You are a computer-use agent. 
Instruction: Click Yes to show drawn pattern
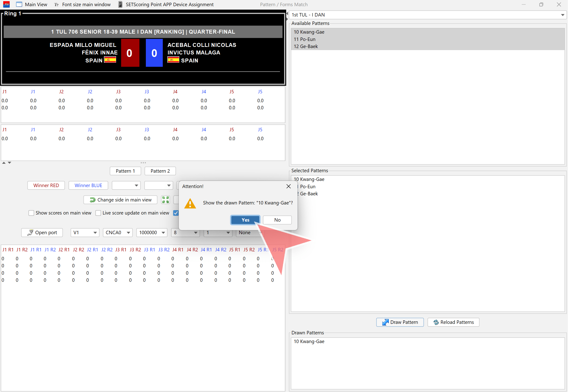(245, 220)
